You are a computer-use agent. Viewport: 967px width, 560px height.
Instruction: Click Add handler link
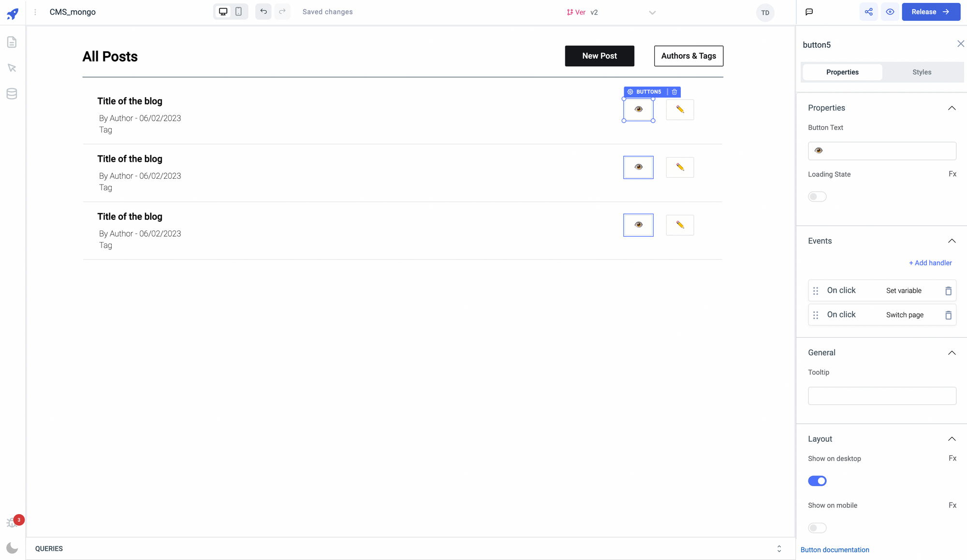coord(930,263)
